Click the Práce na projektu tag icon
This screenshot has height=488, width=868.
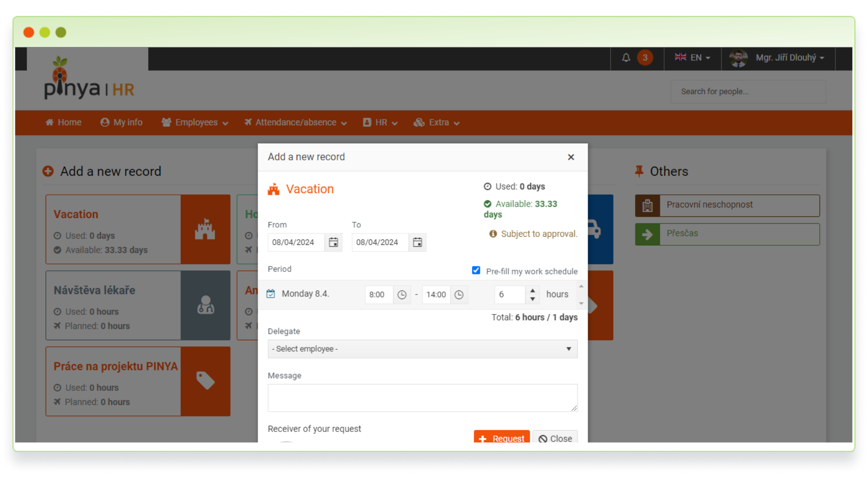pos(205,381)
